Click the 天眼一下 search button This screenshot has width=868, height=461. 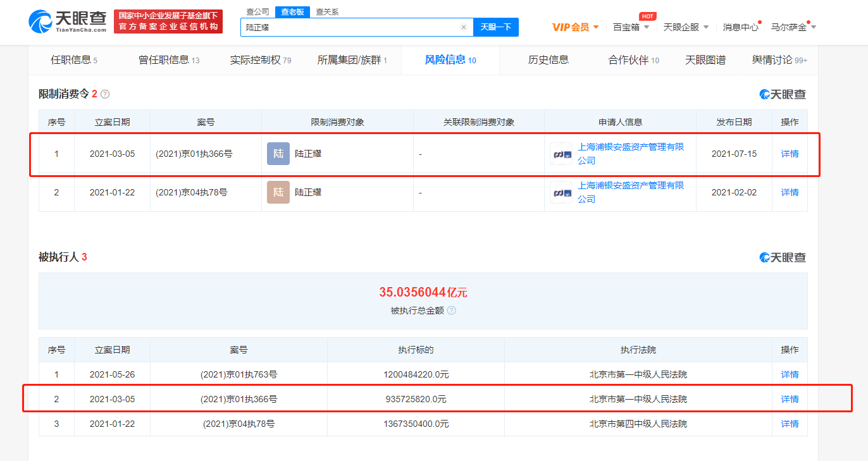click(497, 27)
